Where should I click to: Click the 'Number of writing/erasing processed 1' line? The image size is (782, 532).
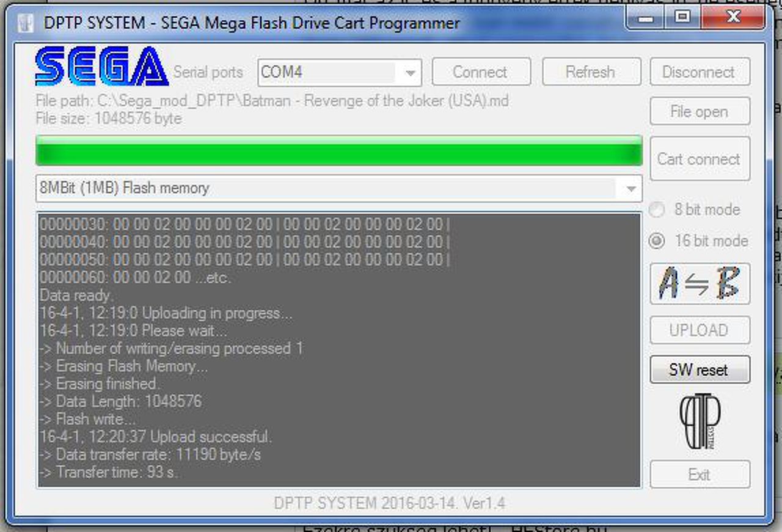tap(172, 349)
